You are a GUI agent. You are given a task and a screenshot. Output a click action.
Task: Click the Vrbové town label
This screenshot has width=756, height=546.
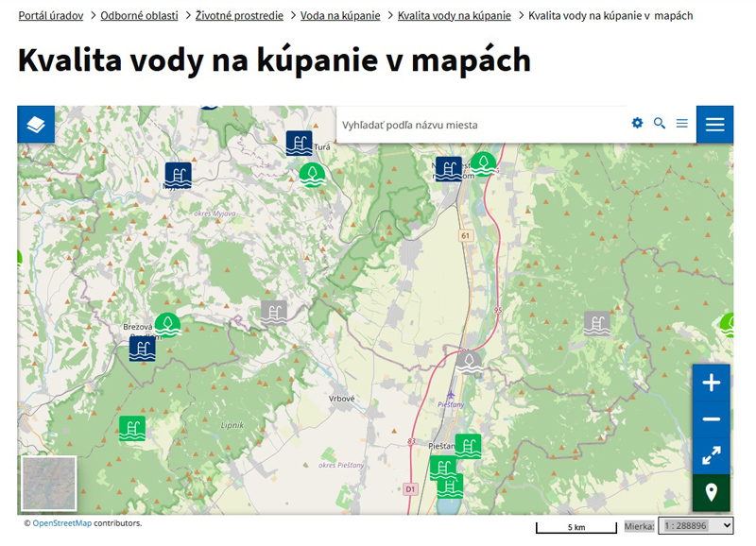click(341, 399)
